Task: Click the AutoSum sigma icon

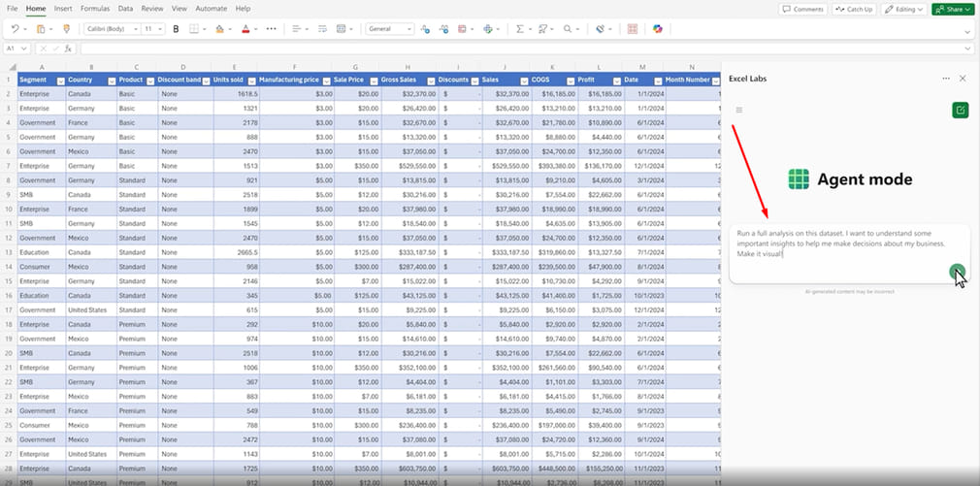Action: point(520,29)
